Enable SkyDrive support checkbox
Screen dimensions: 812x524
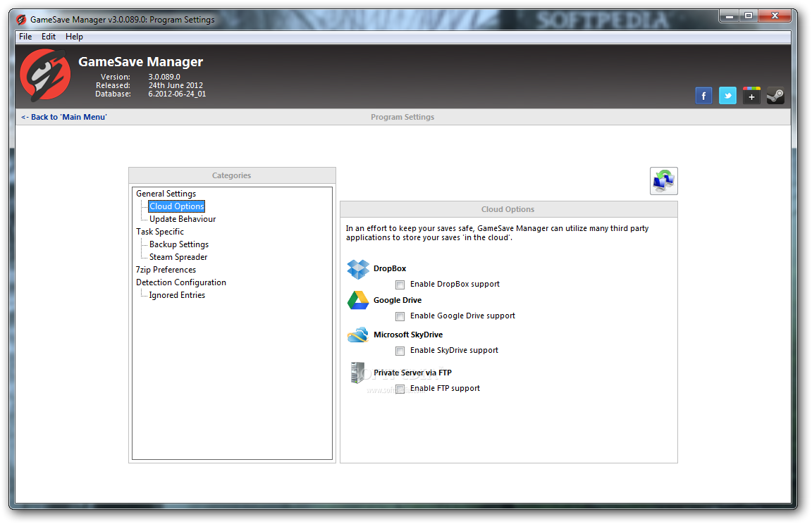tap(400, 351)
